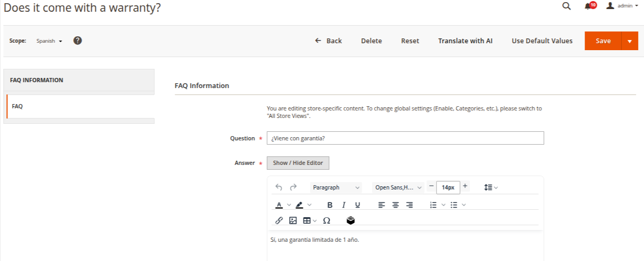
Task: Click the Translate with AI button
Action: [x=465, y=41]
